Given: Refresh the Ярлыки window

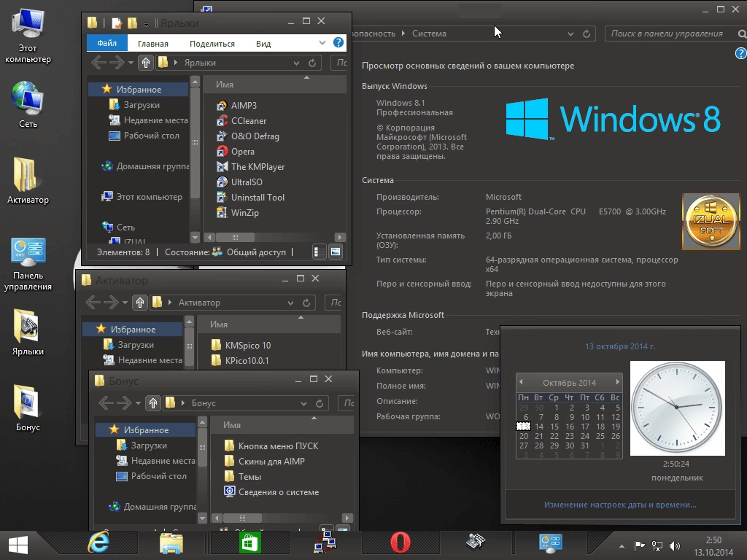Looking at the screenshot, I should 312,63.
